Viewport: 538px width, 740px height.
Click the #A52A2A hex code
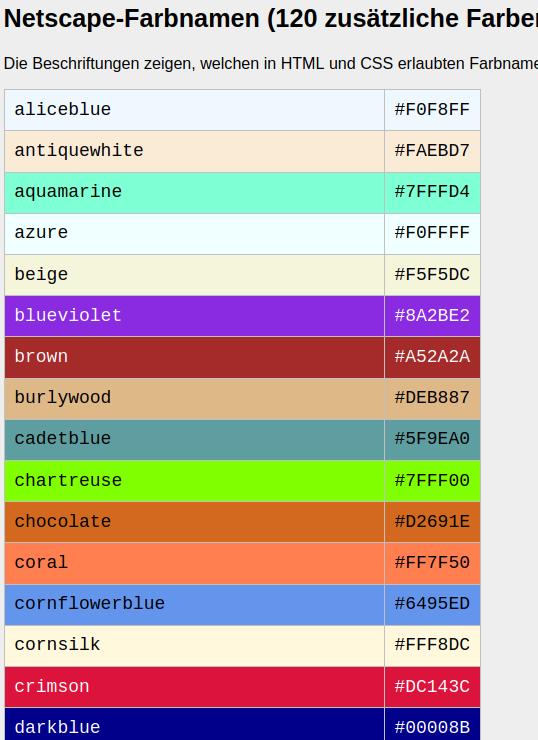tap(432, 357)
